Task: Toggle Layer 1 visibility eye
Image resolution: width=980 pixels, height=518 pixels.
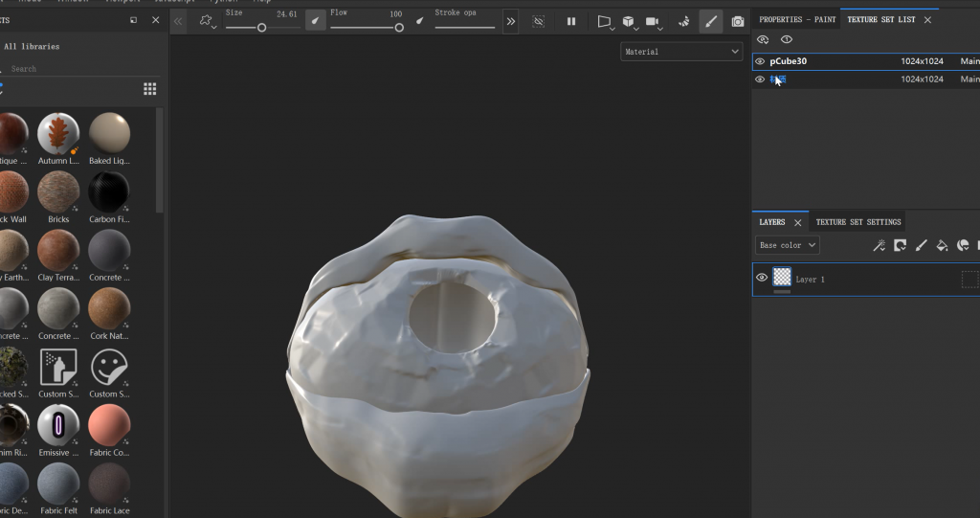Action: coord(761,277)
